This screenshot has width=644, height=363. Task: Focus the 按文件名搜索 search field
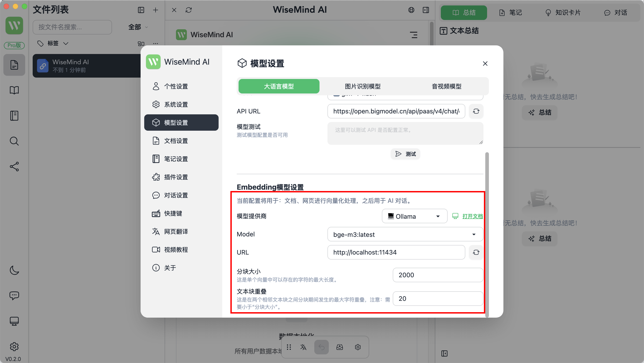[x=72, y=27]
